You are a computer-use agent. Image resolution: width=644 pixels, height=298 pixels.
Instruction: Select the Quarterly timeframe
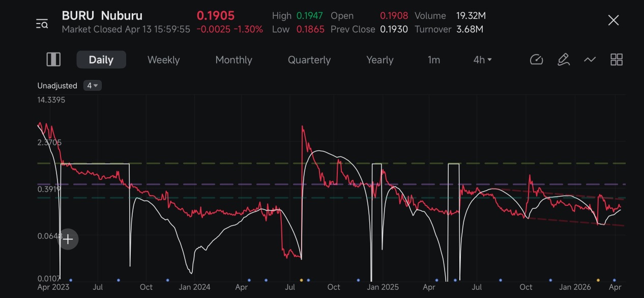tap(309, 60)
